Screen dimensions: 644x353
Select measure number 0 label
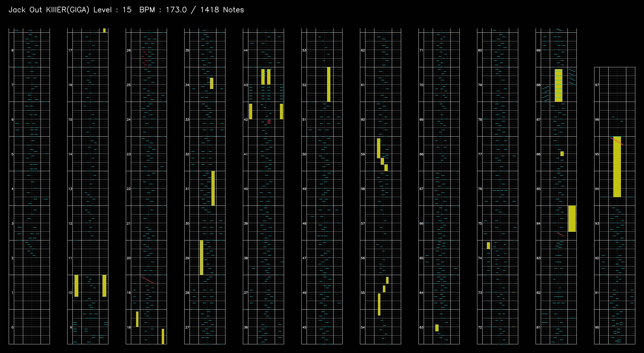[x=12, y=327]
